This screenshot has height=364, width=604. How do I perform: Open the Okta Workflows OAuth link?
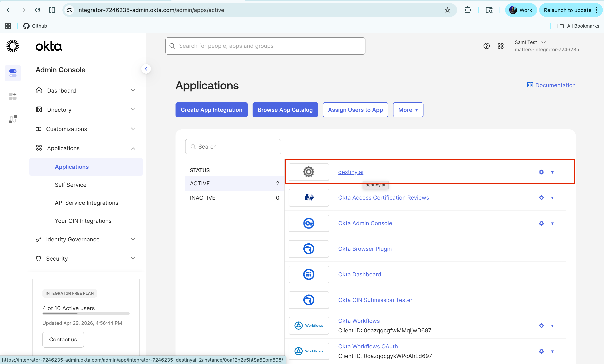click(368, 346)
